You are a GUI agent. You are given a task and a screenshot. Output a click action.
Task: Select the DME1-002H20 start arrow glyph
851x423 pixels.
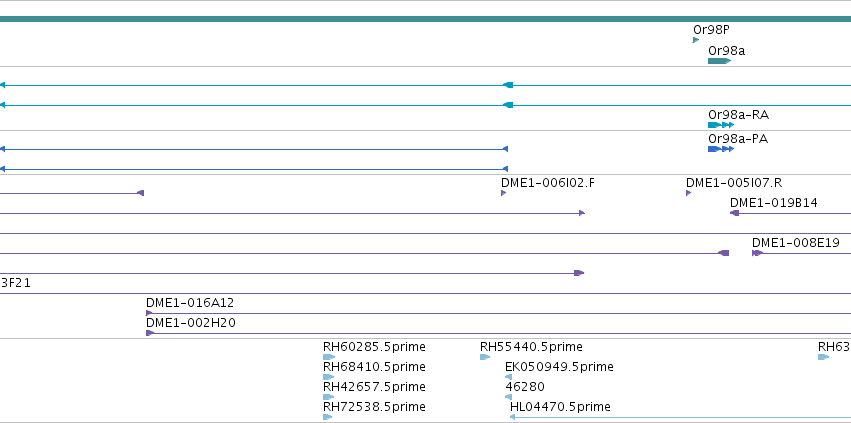tap(150, 333)
